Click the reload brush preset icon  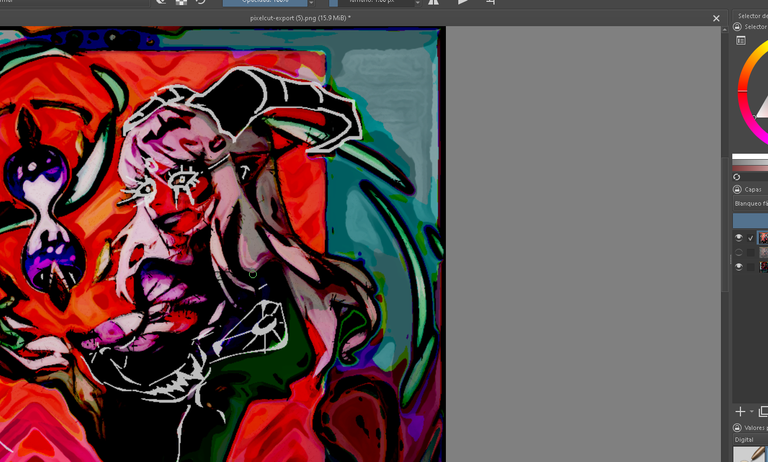pos(200,2)
